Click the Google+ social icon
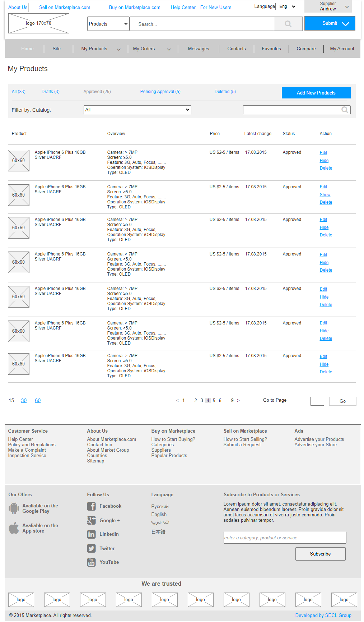This screenshot has width=364, height=622. [91, 520]
